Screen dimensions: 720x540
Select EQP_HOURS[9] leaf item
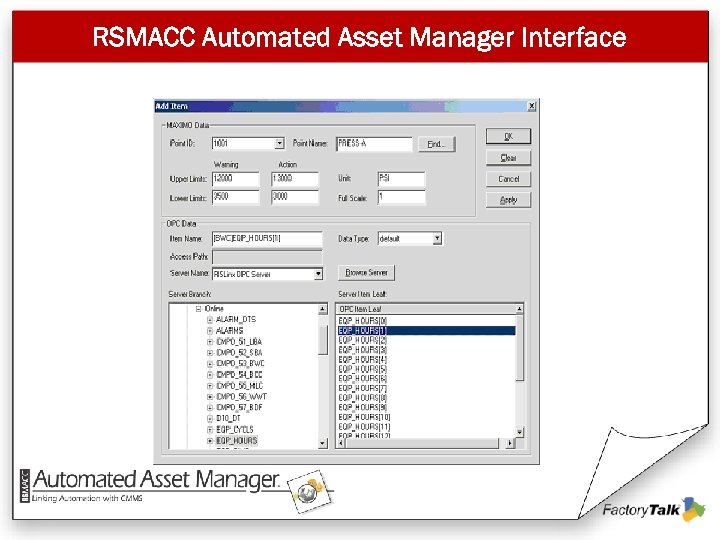363,407
